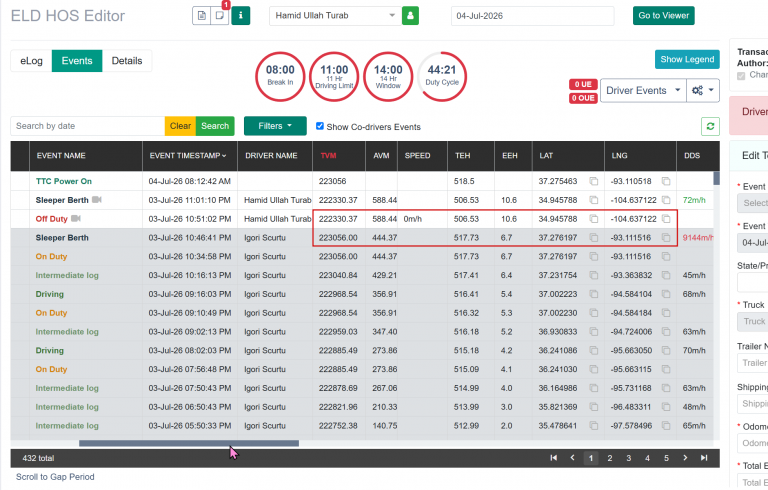Toggle Show Co-drivers Events checkbox
The width and height of the screenshot is (768, 490).
(x=320, y=126)
